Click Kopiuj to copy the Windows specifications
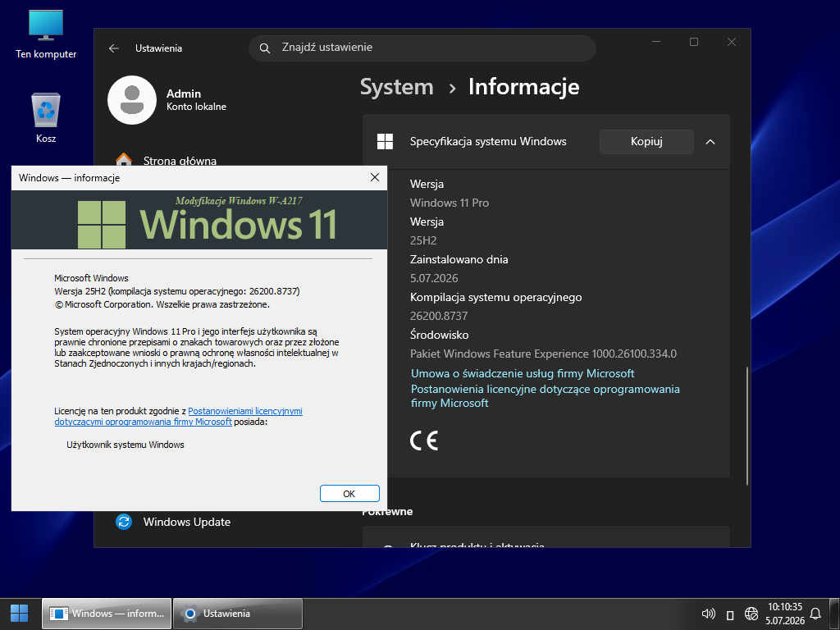Viewport: 840px width, 630px height. pos(646,141)
